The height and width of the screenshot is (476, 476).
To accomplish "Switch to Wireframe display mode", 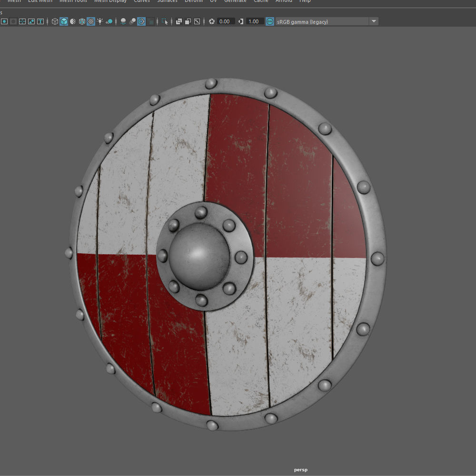I will pos(55,21).
